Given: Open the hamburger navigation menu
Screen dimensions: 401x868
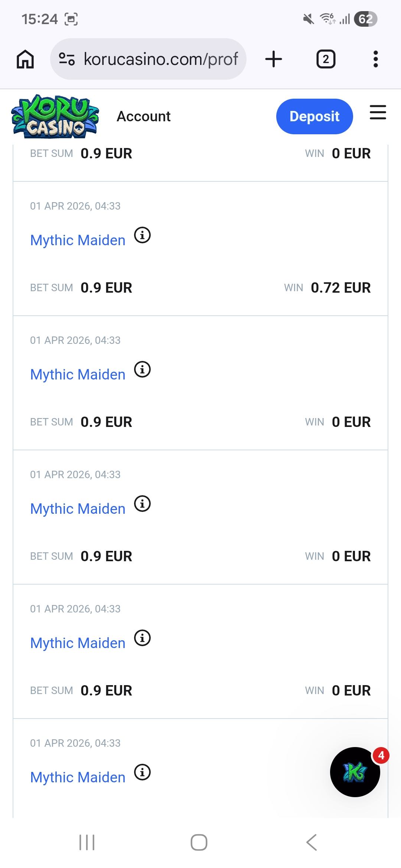Looking at the screenshot, I should pyautogui.click(x=378, y=112).
